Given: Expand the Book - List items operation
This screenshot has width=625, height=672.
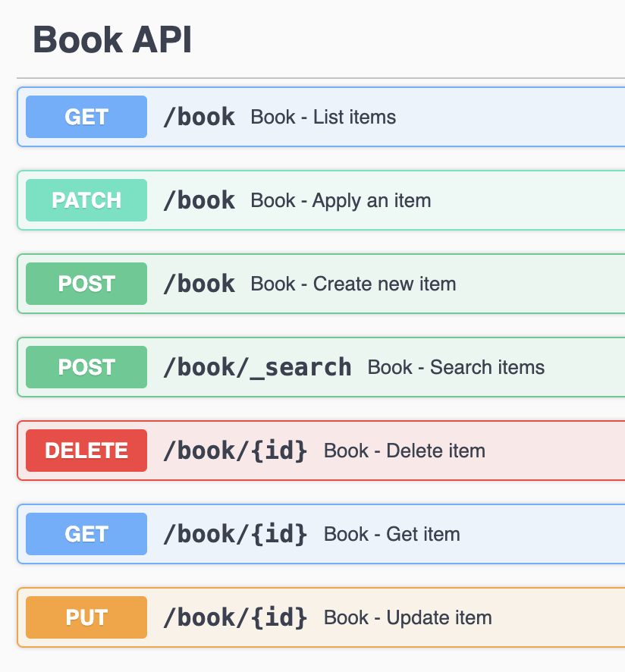Looking at the screenshot, I should click(x=321, y=117).
